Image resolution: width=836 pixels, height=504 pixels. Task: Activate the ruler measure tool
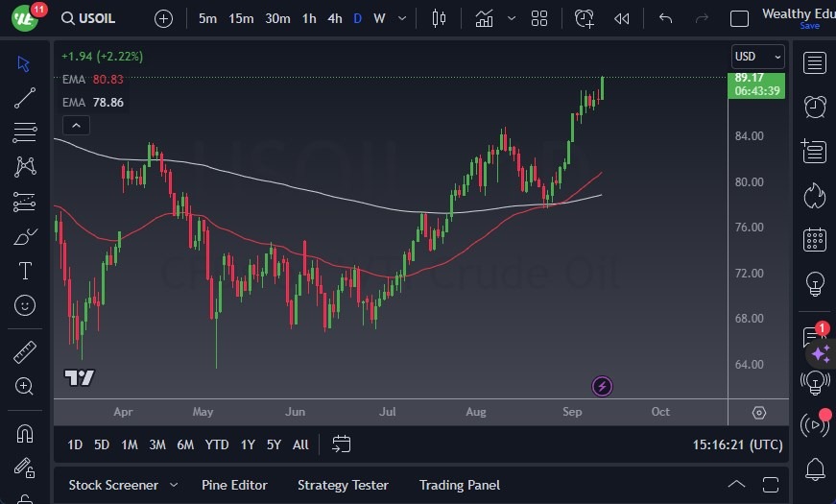click(x=25, y=352)
